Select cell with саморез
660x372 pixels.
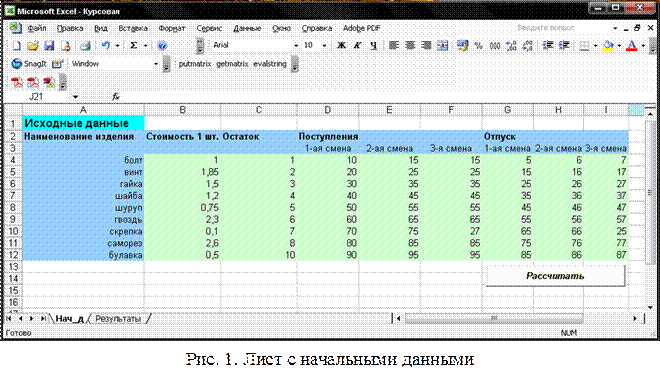[x=83, y=243]
